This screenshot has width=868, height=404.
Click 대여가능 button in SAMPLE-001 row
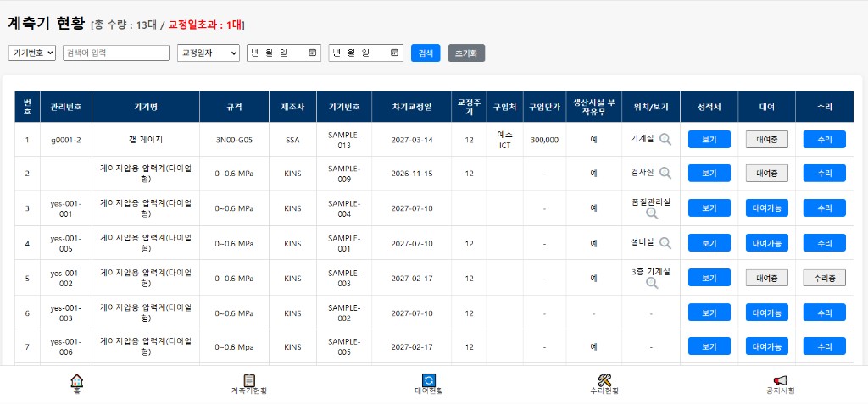[766, 242]
